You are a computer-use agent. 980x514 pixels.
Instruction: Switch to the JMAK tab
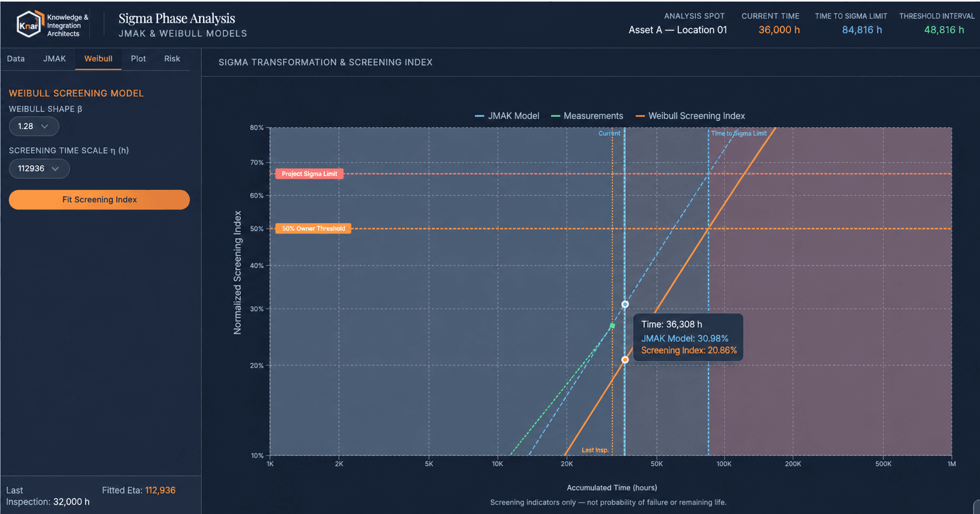[x=54, y=59]
